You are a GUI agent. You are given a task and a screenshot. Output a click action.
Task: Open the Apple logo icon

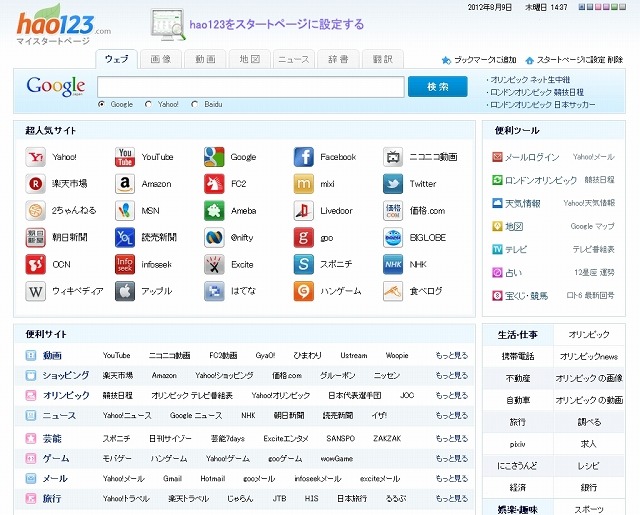point(125,291)
